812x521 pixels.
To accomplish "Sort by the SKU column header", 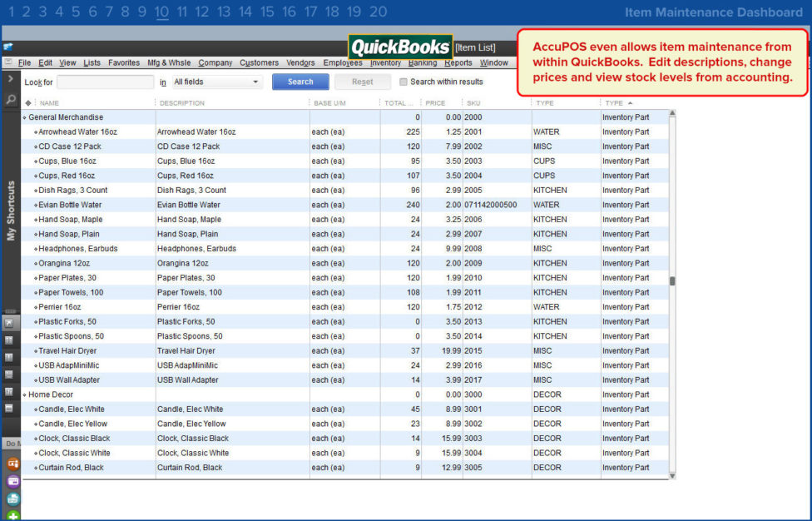I will point(473,103).
